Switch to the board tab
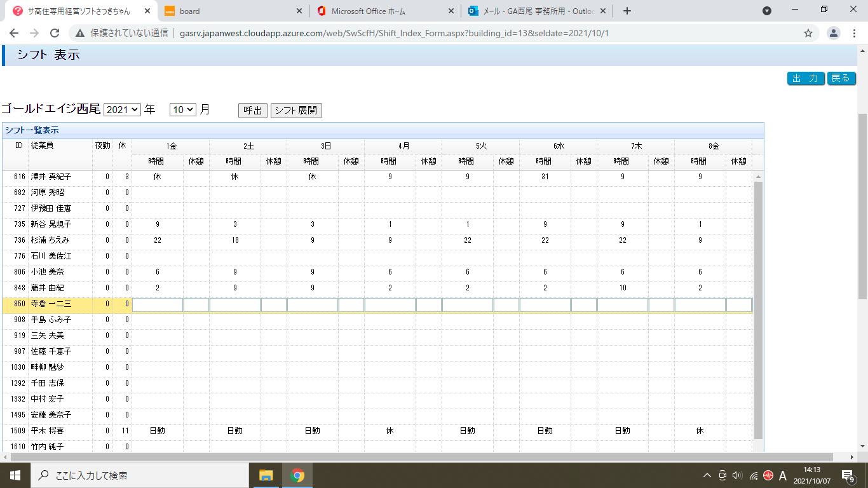The height and width of the screenshot is (488, 868). (x=229, y=11)
